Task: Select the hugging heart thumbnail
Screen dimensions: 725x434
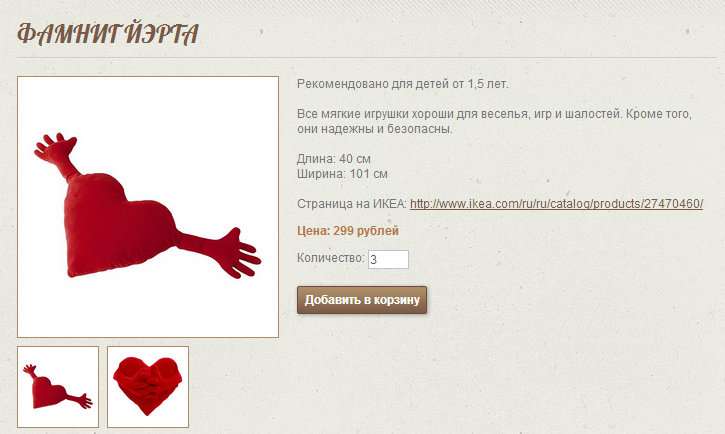Action: 148,387
